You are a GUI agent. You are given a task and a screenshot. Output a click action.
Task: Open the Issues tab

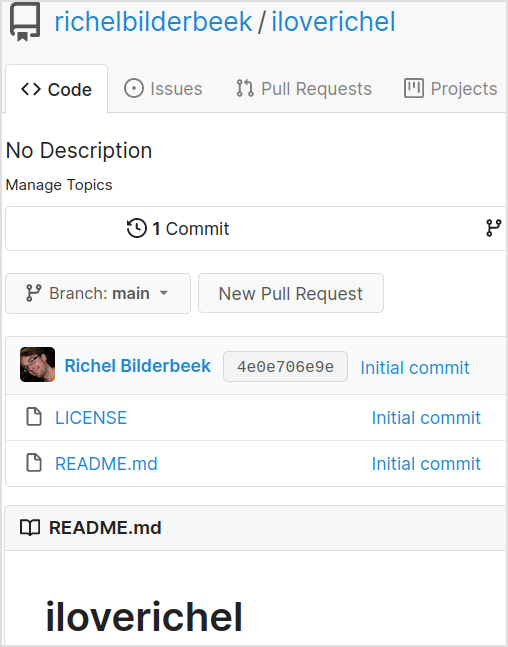163,89
